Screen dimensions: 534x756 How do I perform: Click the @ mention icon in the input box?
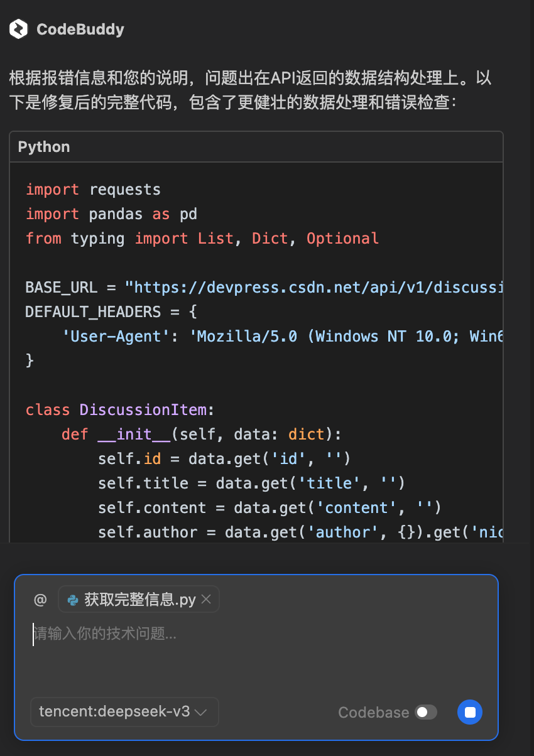pyautogui.click(x=40, y=599)
